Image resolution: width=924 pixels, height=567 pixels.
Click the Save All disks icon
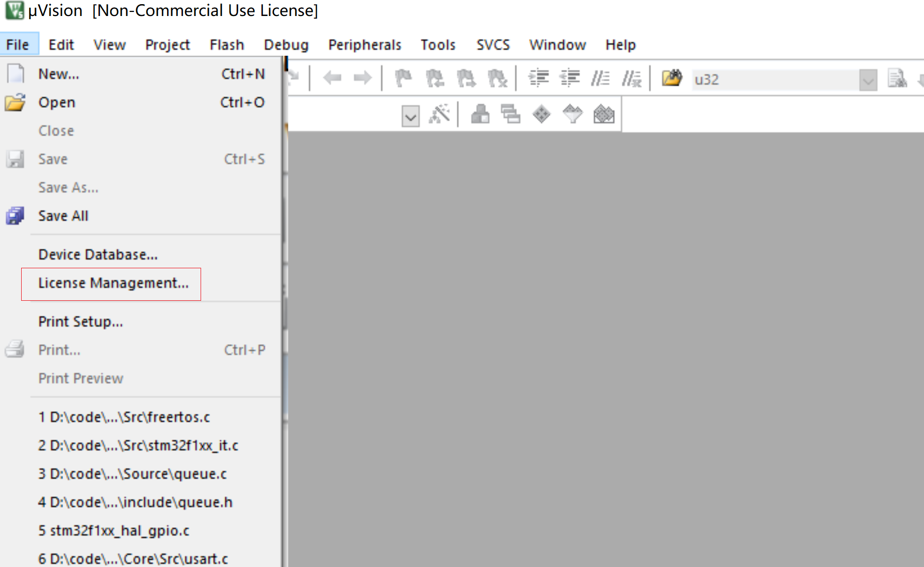[x=15, y=216]
